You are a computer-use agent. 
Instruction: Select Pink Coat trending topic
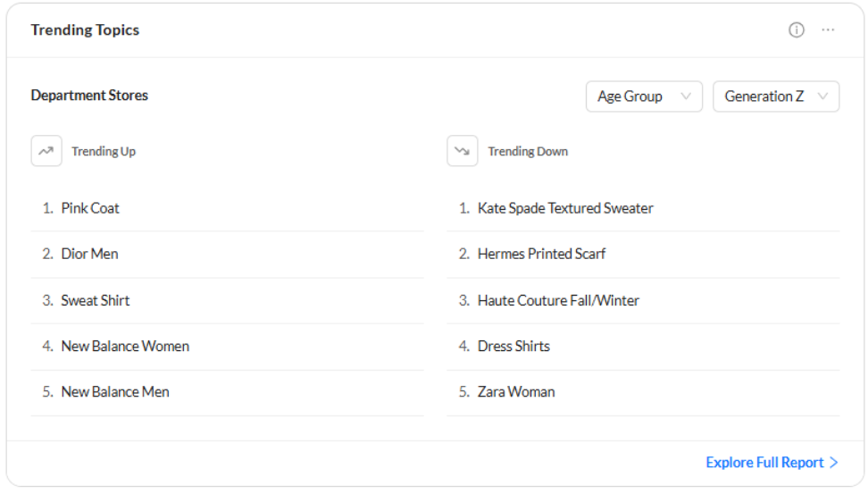click(90, 208)
